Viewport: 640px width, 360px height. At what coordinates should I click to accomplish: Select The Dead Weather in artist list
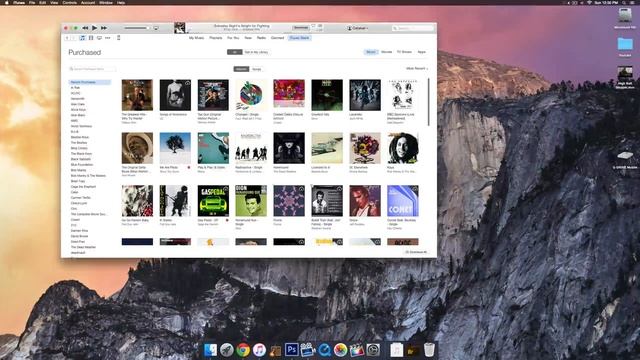[83, 247]
